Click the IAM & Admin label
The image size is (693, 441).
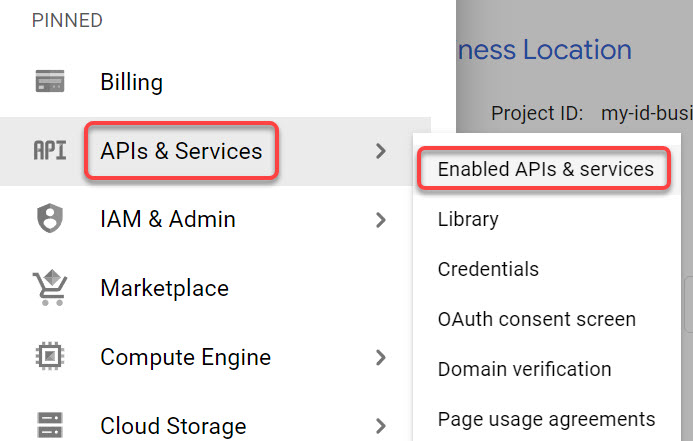pyautogui.click(x=168, y=219)
